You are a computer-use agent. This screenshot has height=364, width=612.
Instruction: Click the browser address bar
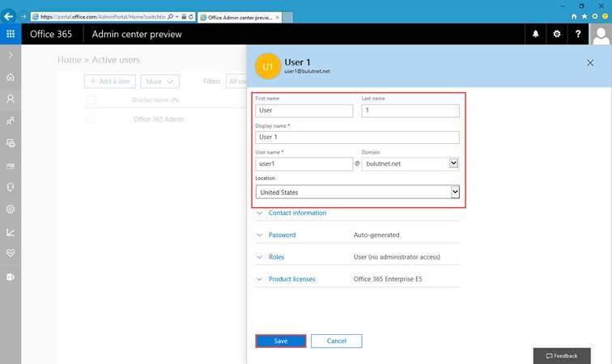[x=103, y=17]
